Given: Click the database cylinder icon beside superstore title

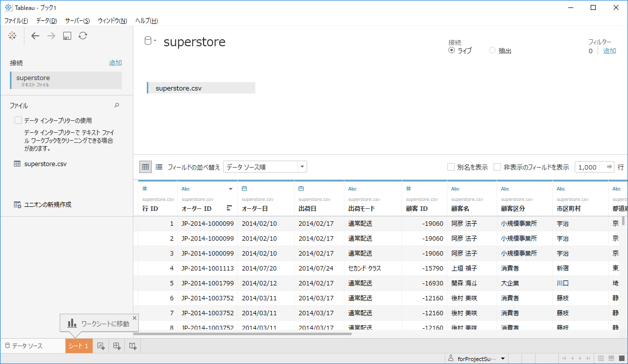Looking at the screenshot, I should 148,41.
